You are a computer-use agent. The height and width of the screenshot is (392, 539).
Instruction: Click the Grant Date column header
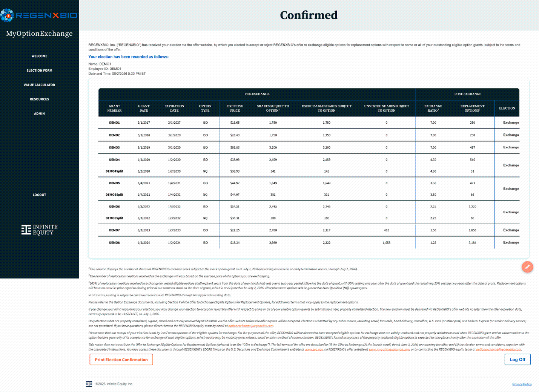click(144, 109)
